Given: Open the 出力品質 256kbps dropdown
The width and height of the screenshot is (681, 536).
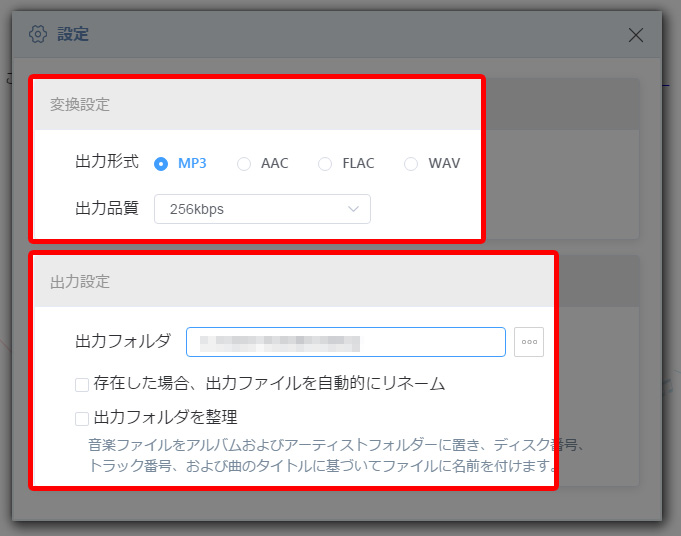Looking at the screenshot, I should (x=260, y=209).
